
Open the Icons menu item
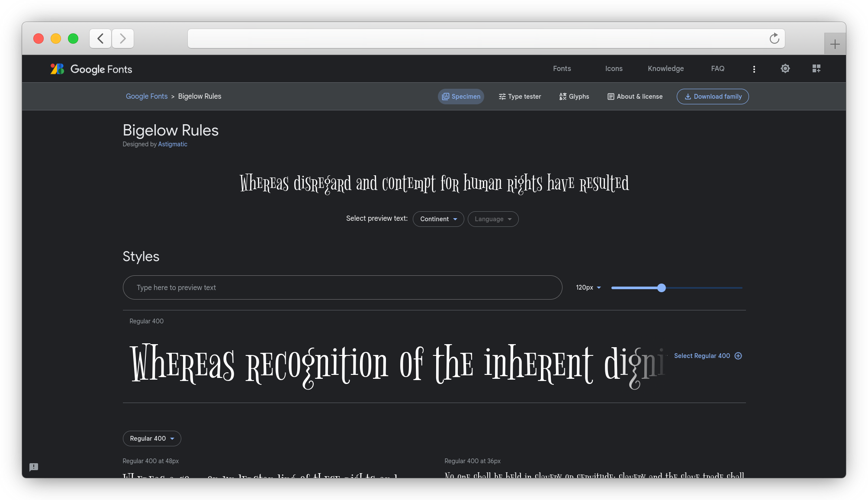coord(614,68)
